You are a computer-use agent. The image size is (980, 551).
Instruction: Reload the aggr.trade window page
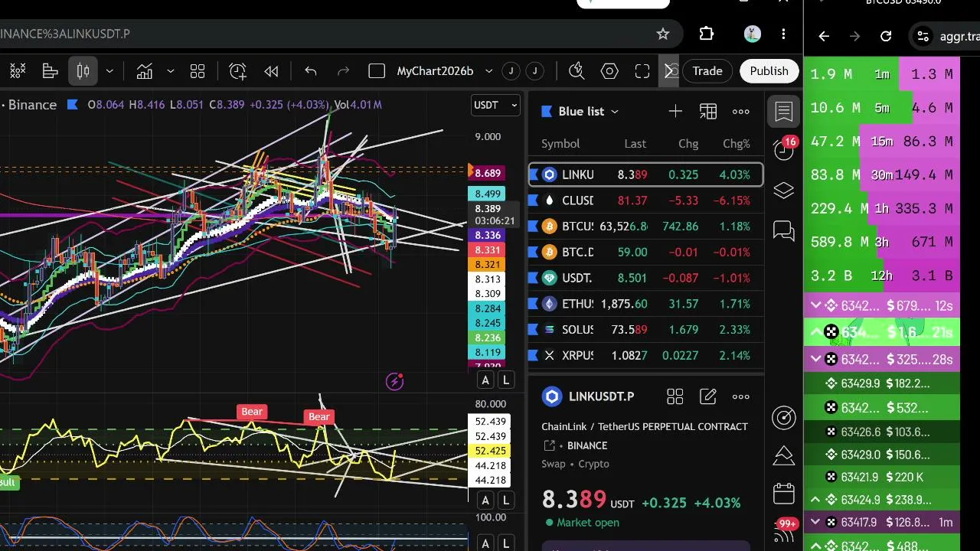click(x=886, y=36)
